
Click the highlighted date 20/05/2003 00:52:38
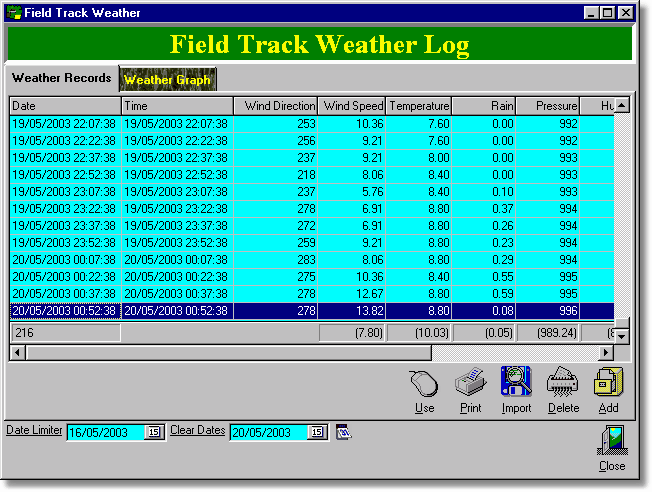(64, 311)
